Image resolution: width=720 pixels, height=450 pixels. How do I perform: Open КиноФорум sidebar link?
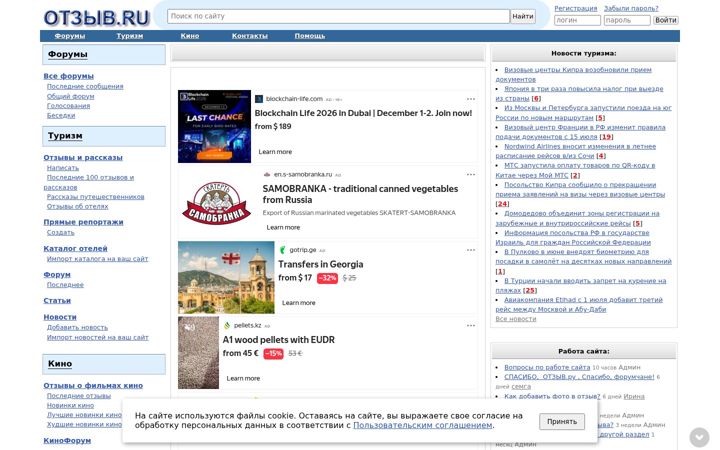click(67, 441)
